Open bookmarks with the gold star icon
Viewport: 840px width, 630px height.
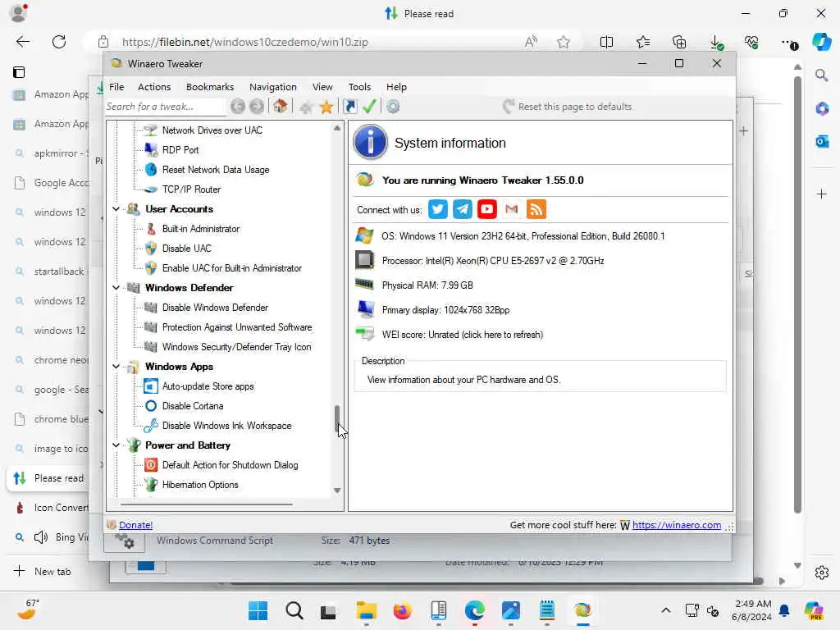coord(326,107)
